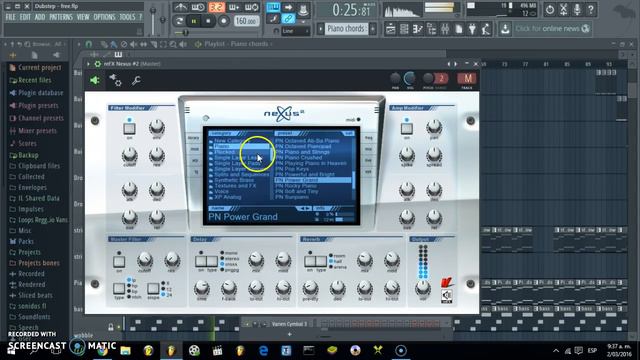Enable the blue link multi-controller icon
This screenshot has height=360, width=640.
pyautogui.click(x=288, y=18)
